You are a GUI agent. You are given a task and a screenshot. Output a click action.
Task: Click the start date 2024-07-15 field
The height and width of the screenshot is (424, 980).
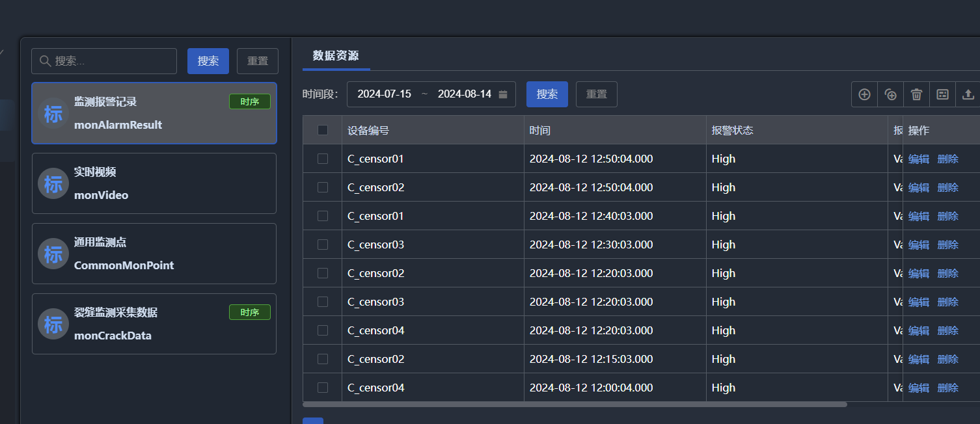coord(385,94)
